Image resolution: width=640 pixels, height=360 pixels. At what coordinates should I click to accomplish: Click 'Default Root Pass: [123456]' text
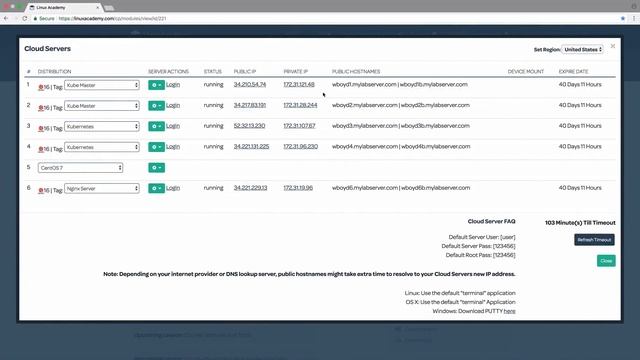click(480, 255)
